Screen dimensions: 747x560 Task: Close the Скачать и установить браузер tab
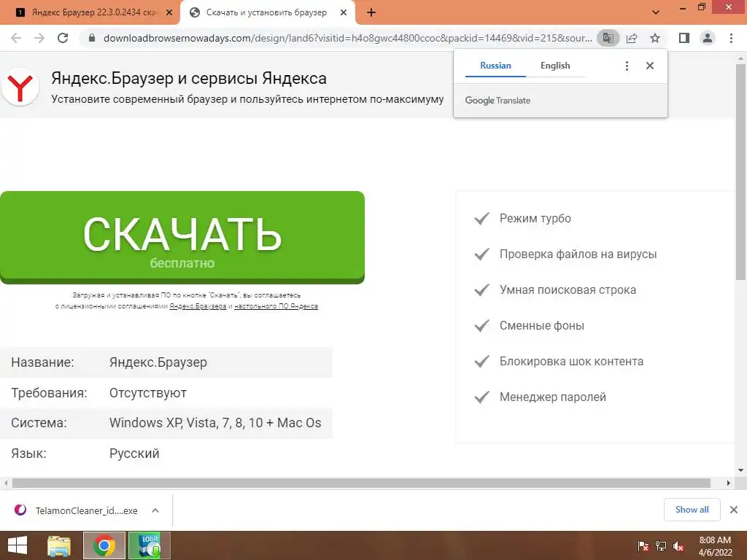click(344, 13)
